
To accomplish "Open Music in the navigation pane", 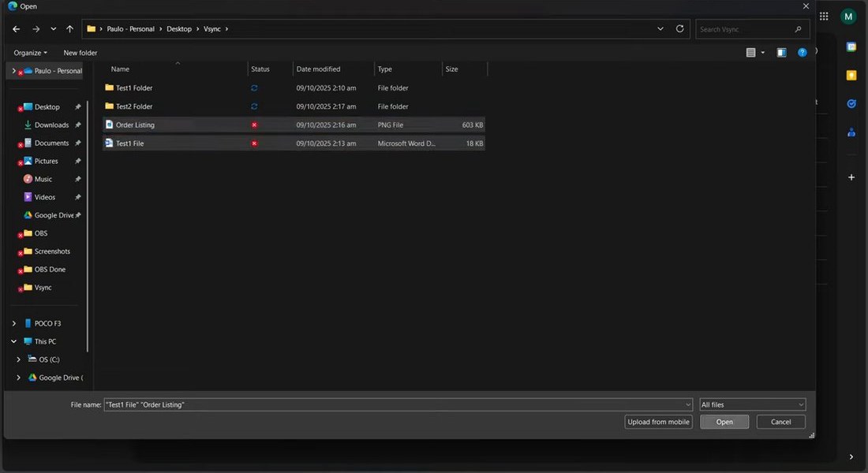I will click(x=43, y=179).
